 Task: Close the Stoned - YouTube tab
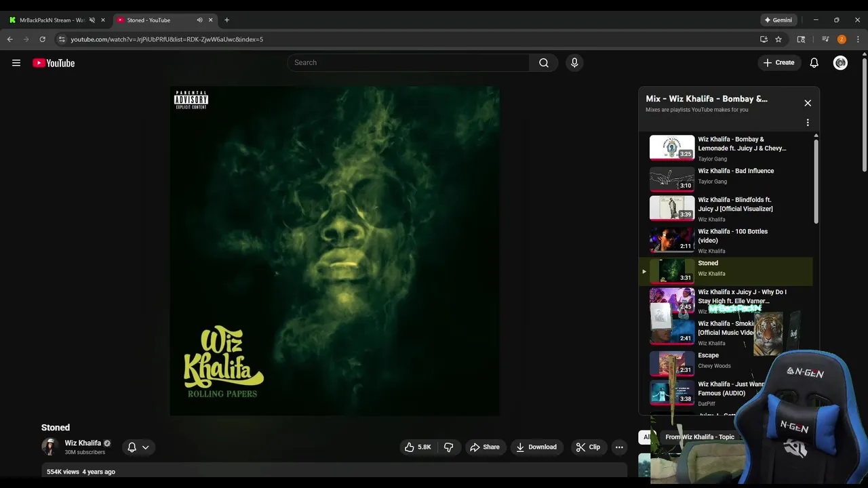210,20
